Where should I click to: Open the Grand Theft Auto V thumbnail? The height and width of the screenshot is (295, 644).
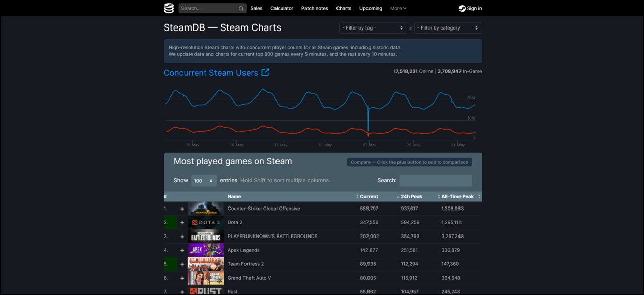coord(205,278)
